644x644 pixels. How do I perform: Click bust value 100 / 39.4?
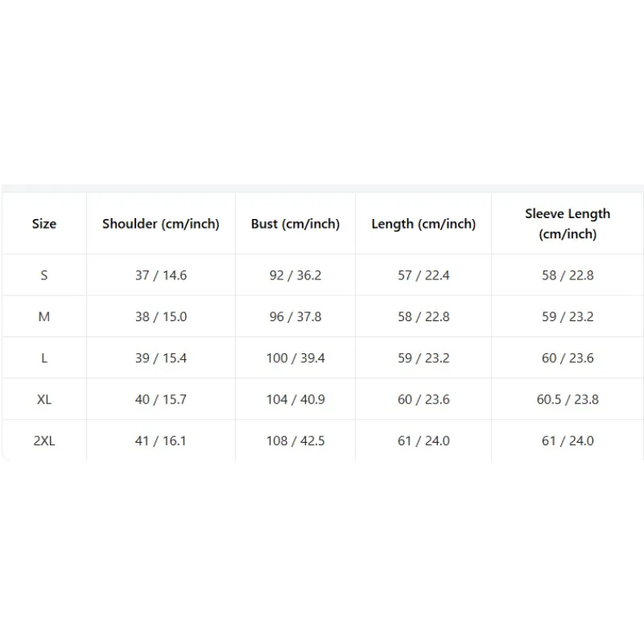click(x=295, y=358)
